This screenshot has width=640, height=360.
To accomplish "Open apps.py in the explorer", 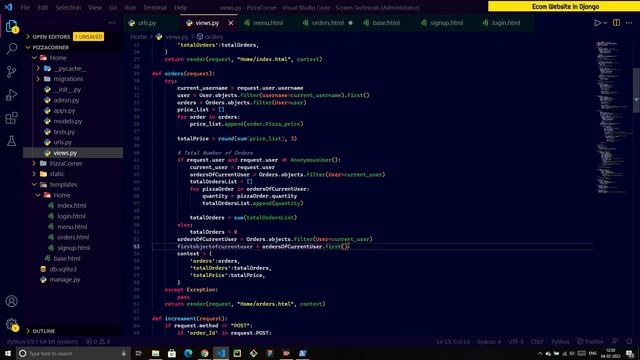I will click(x=64, y=111).
